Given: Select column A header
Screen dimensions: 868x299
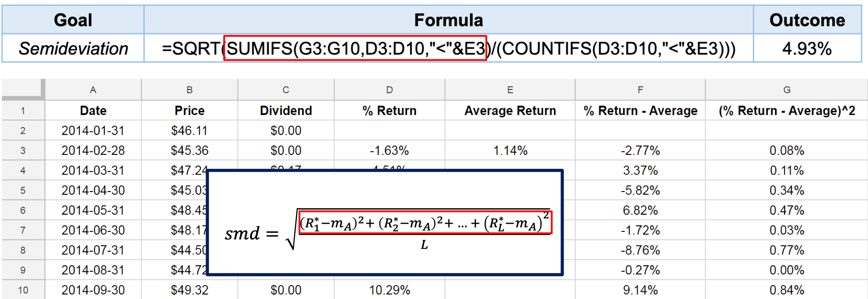Looking at the screenshot, I should pos(93,90).
